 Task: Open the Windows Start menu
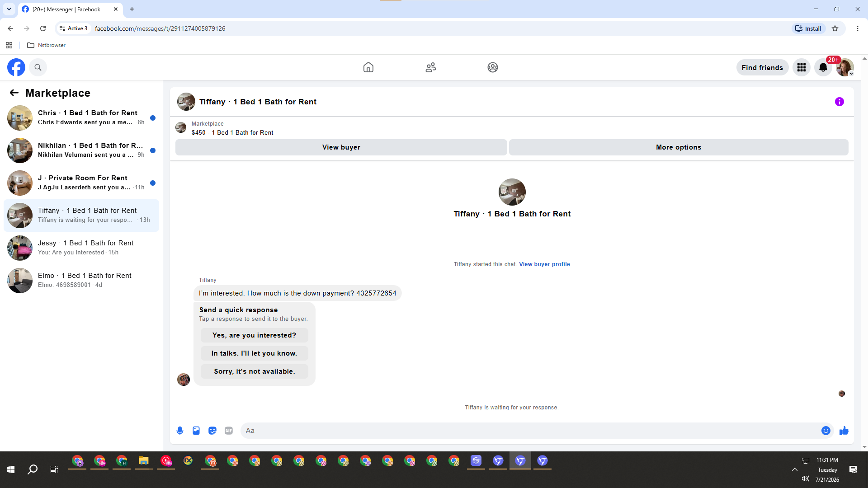11,469
